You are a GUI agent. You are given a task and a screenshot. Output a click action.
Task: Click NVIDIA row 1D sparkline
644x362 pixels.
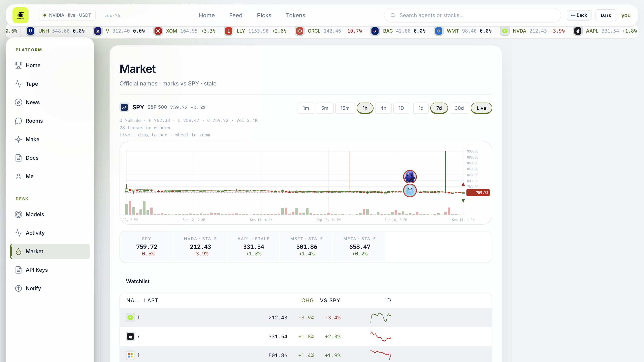tap(381, 318)
